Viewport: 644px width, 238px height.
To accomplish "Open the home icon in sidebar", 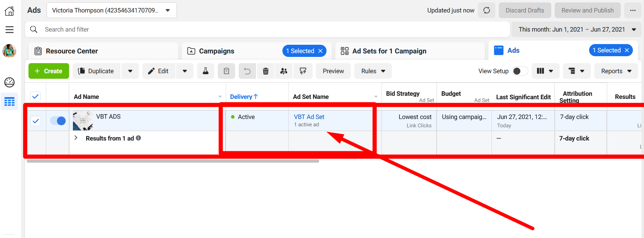I will click(9, 11).
